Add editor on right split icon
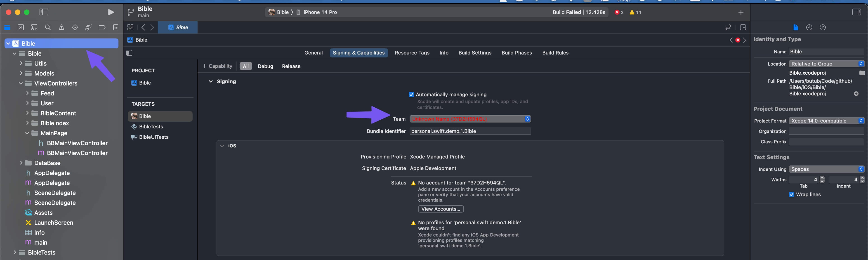 [x=743, y=27]
